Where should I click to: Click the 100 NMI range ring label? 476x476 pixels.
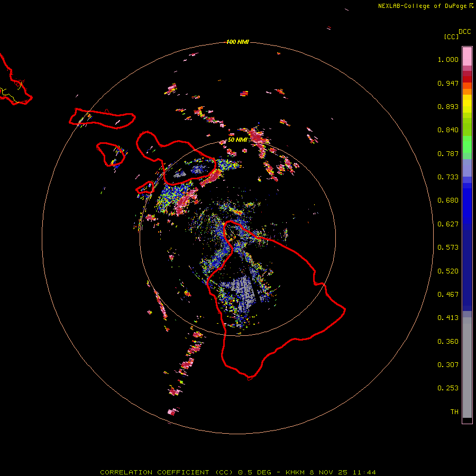click(237, 42)
